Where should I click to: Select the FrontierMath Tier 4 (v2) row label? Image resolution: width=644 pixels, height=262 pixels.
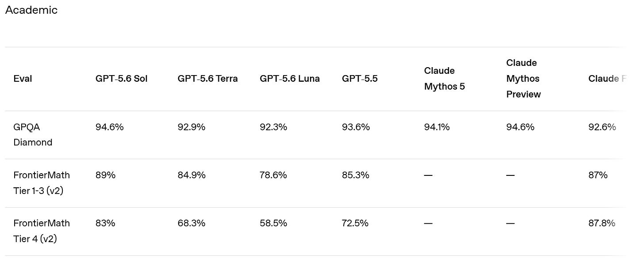pyautogui.click(x=42, y=231)
